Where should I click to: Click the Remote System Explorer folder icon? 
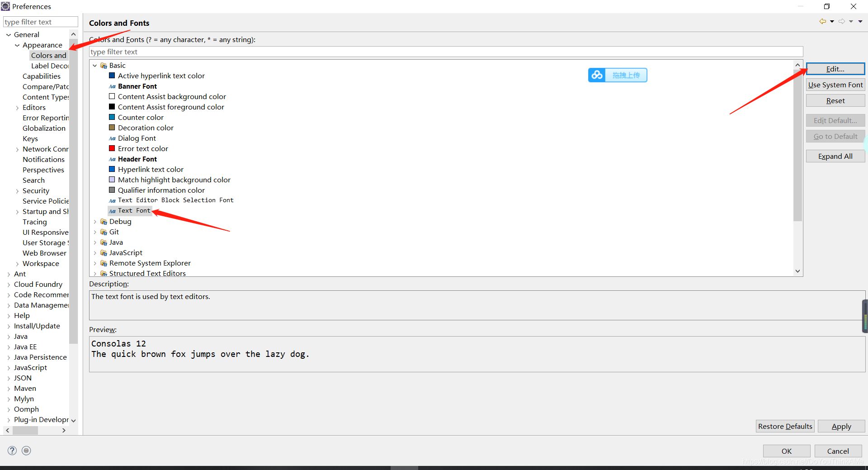click(x=104, y=263)
